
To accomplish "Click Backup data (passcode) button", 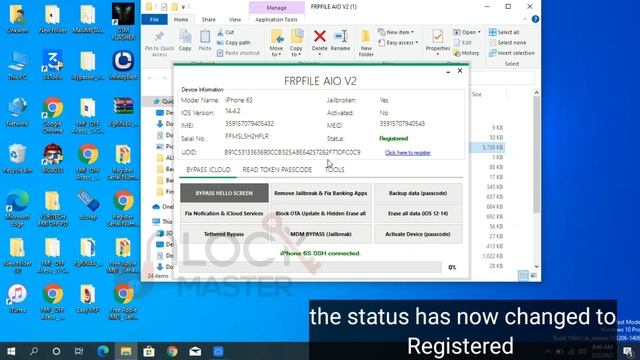I will (418, 193).
